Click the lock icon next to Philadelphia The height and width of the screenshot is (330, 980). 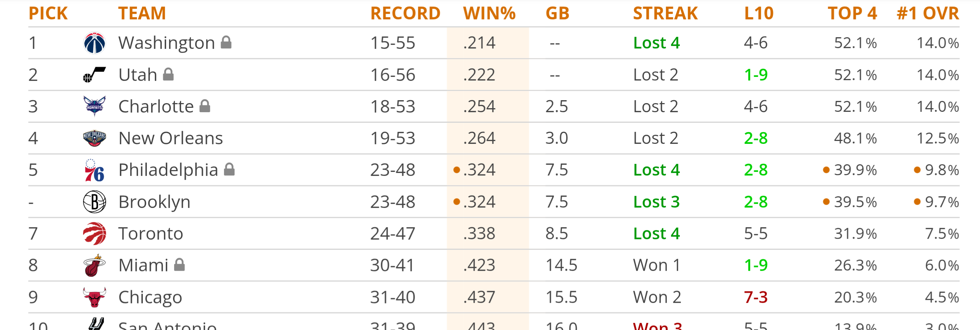pyautogui.click(x=230, y=169)
